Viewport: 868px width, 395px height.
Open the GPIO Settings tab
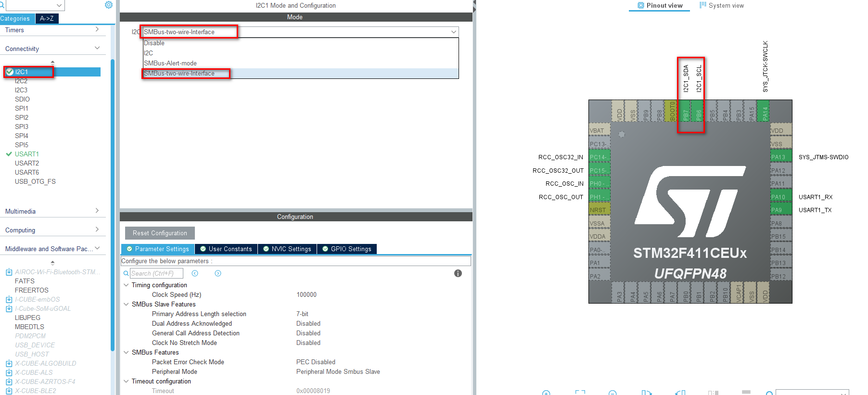click(x=347, y=249)
